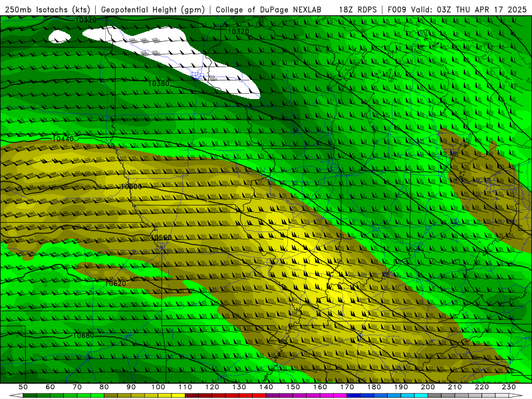The height and width of the screenshot is (399, 532).
Task: Click the 230 value on the color scale
Action: (x=509, y=387)
